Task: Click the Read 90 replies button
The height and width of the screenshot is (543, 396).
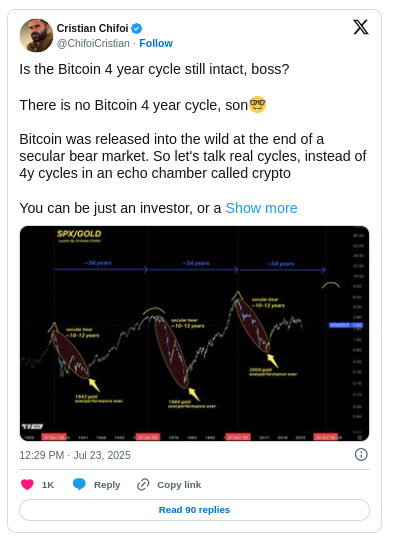Action: pos(194,510)
